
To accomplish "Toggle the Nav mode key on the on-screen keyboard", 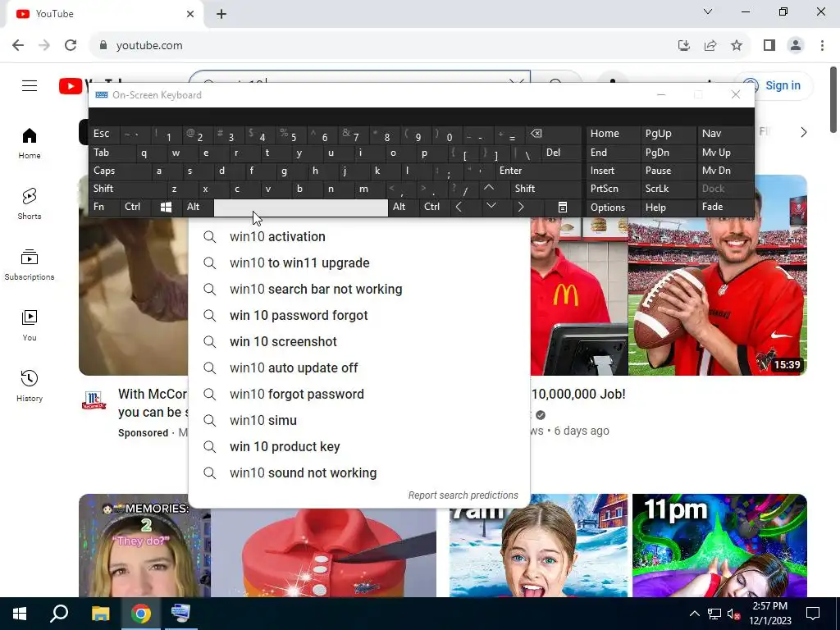I will (x=725, y=134).
